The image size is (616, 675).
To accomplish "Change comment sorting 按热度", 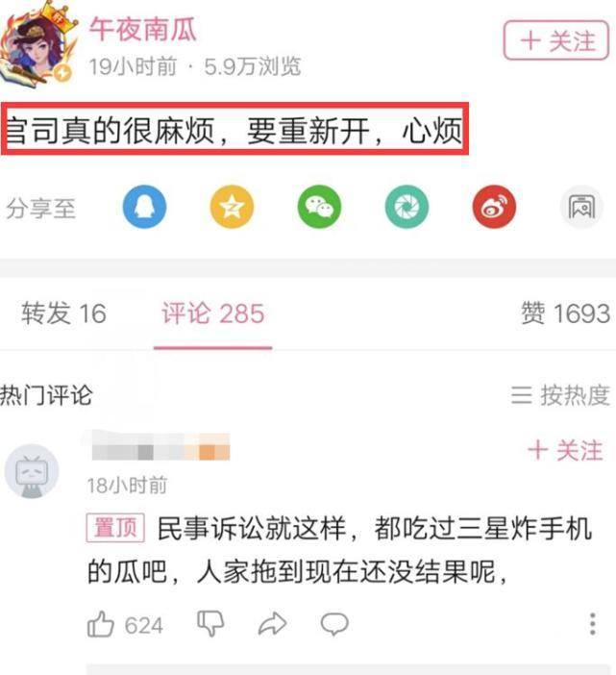I will pos(560,395).
